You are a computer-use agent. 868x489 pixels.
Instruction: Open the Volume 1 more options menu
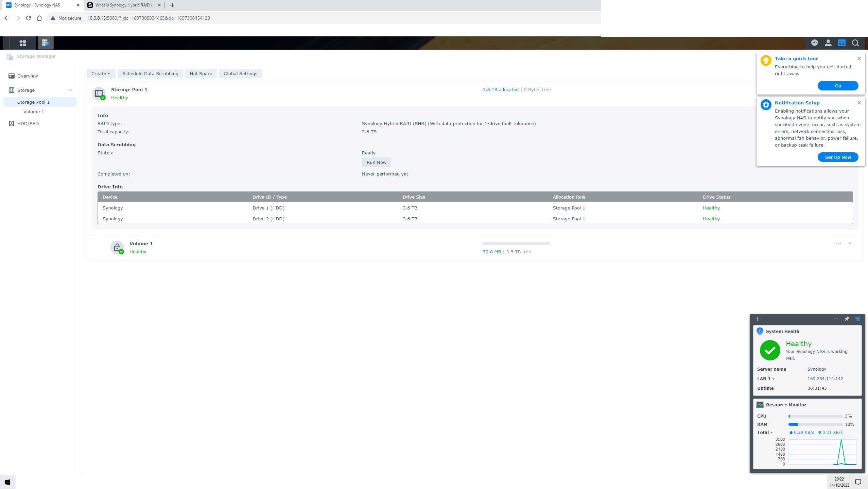(x=838, y=243)
